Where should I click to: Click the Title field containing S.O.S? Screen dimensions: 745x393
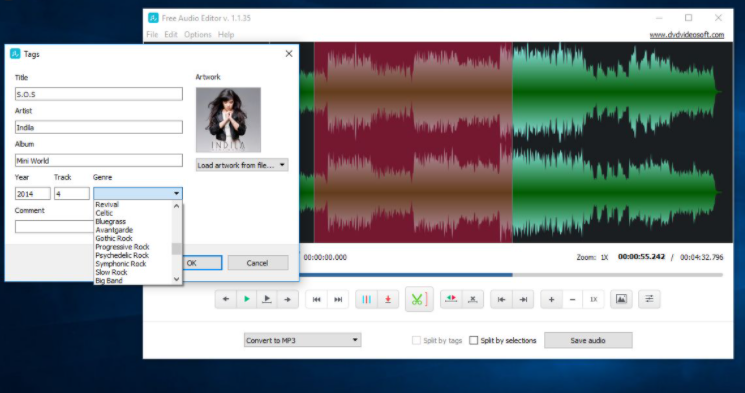[98, 94]
